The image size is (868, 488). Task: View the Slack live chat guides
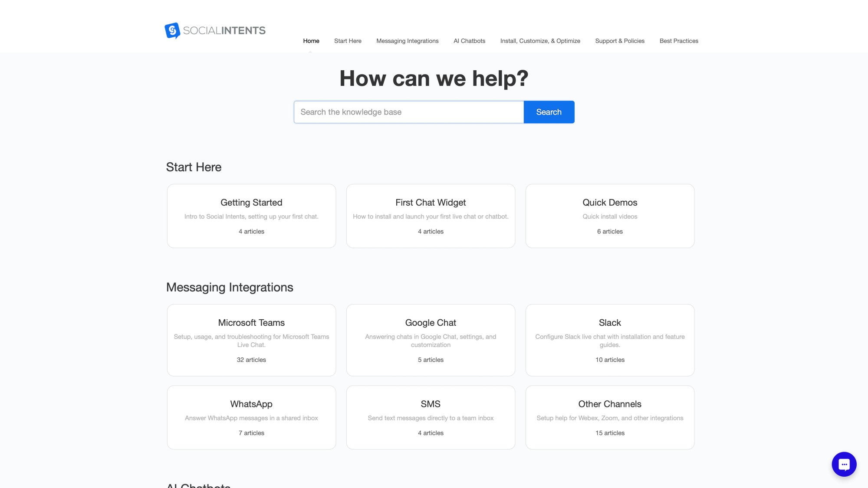tap(609, 340)
